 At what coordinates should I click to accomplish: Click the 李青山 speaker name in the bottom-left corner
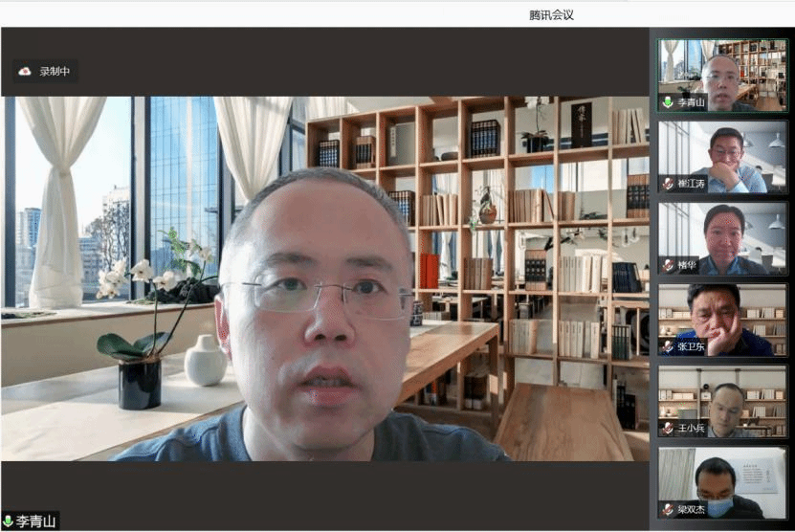coord(36,521)
